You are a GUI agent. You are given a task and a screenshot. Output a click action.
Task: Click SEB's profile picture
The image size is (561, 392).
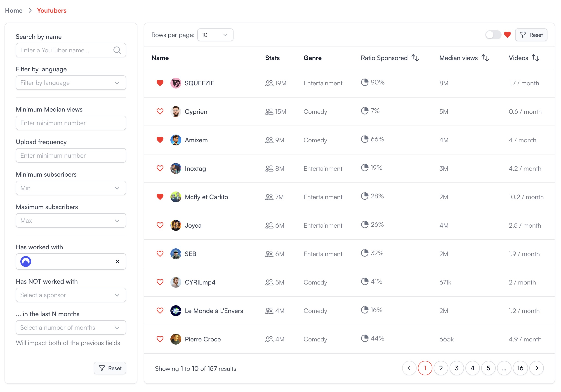pos(176,254)
